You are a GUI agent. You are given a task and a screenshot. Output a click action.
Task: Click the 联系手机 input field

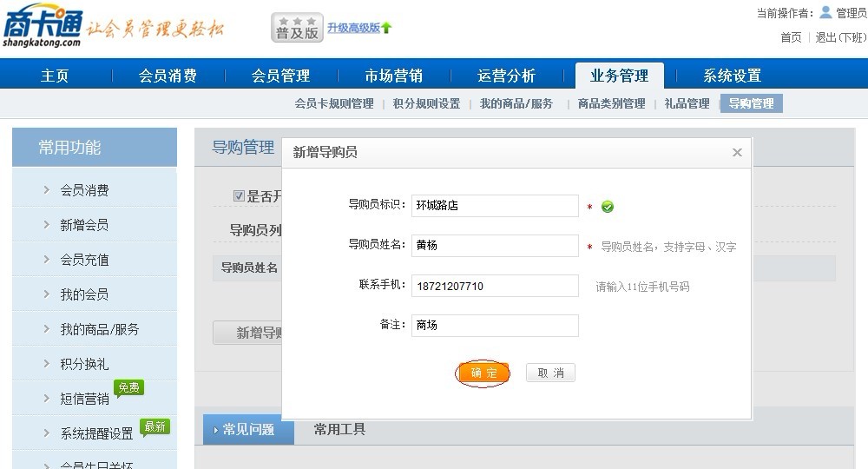pyautogui.click(x=495, y=286)
